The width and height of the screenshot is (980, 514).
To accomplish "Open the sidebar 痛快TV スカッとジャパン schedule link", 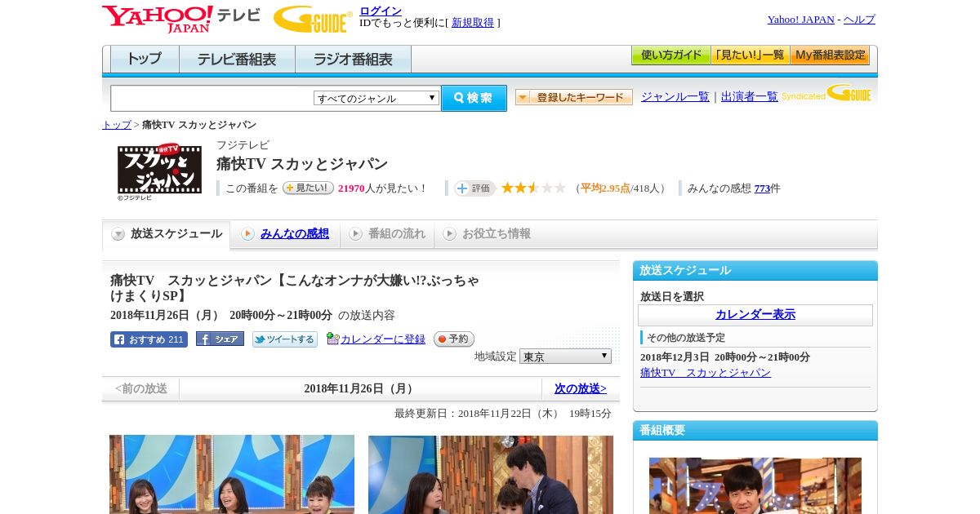I will [706, 373].
